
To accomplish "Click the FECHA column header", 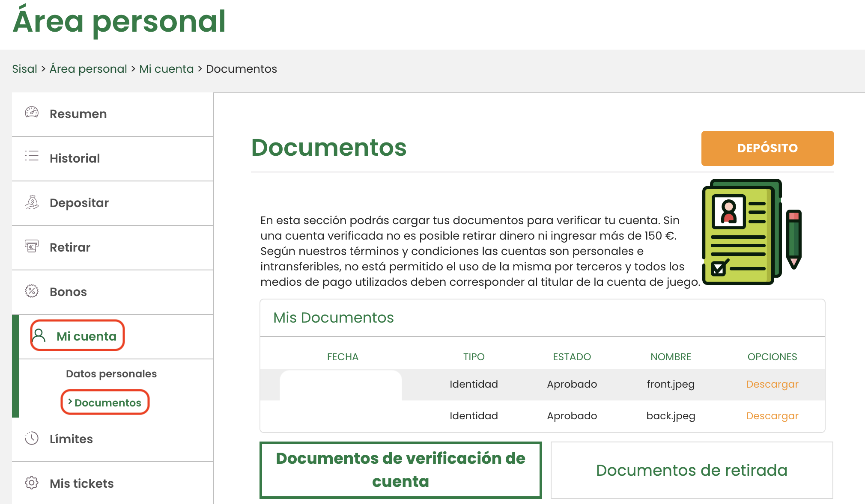I will coord(343,357).
